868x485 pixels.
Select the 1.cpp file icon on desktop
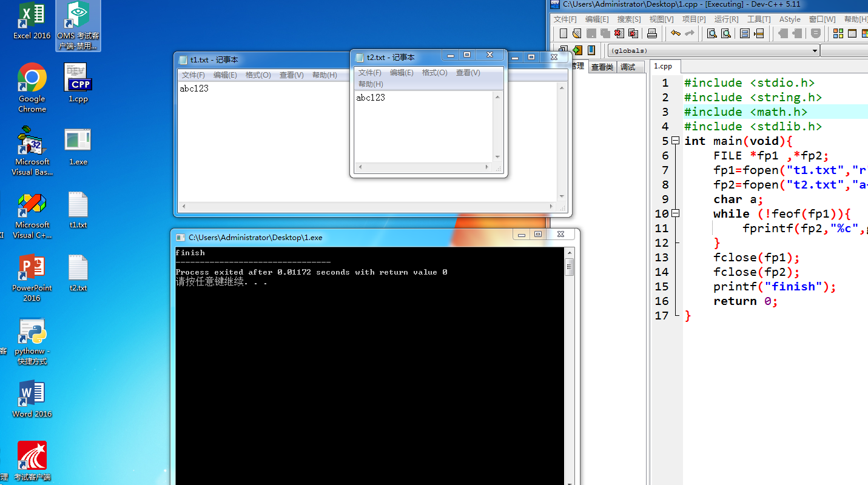78,83
